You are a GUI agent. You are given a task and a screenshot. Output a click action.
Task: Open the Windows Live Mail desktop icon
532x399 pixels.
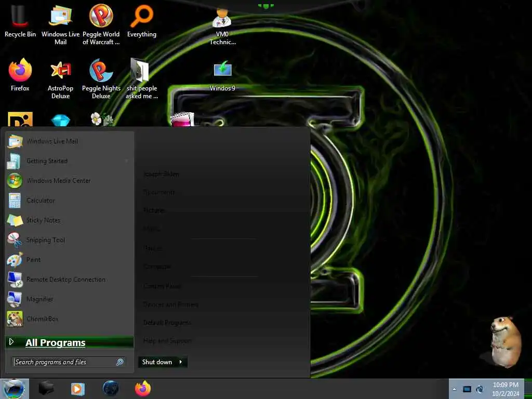pos(60,25)
